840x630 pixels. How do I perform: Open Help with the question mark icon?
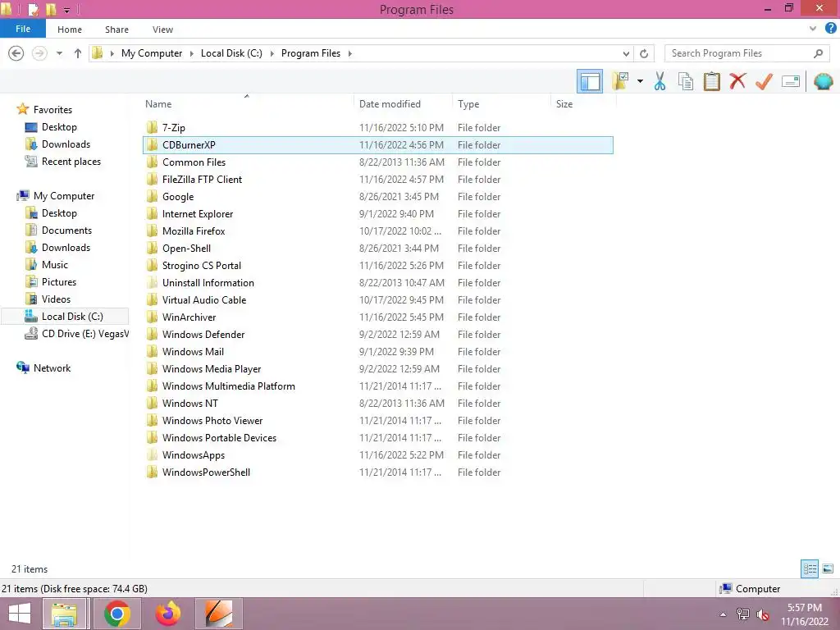pyautogui.click(x=830, y=29)
